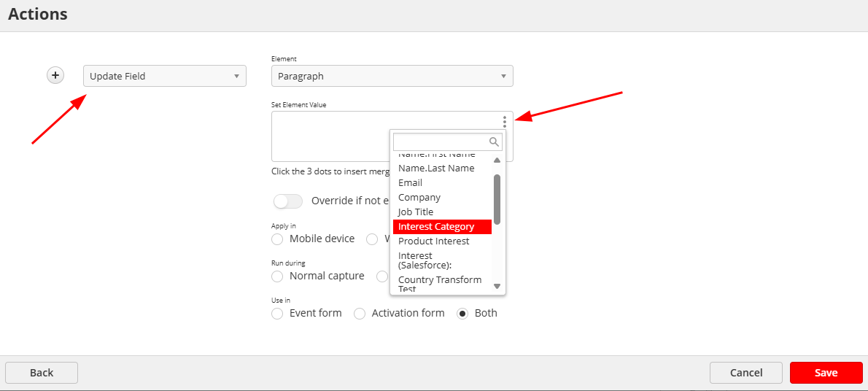Click the list scroll-up arrow

pos(497,160)
